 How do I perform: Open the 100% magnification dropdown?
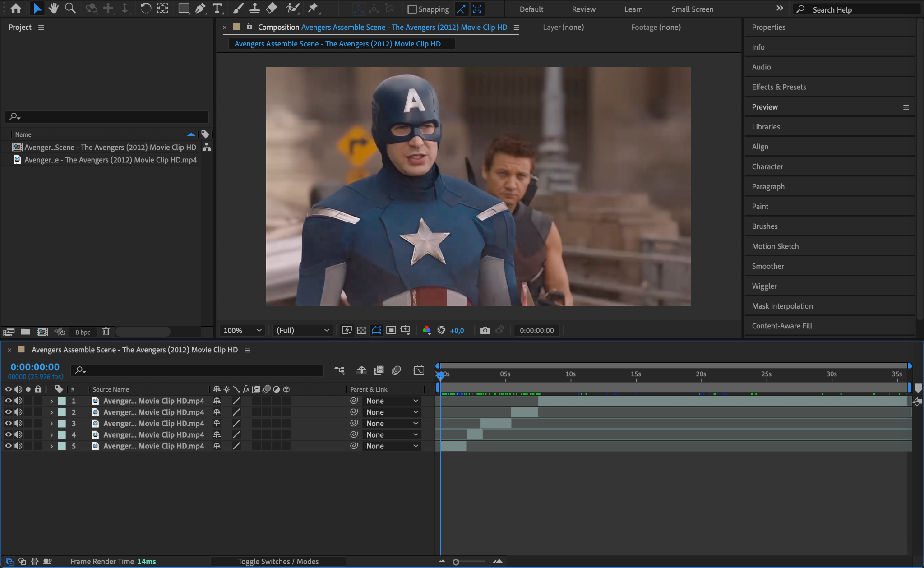click(242, 330)
